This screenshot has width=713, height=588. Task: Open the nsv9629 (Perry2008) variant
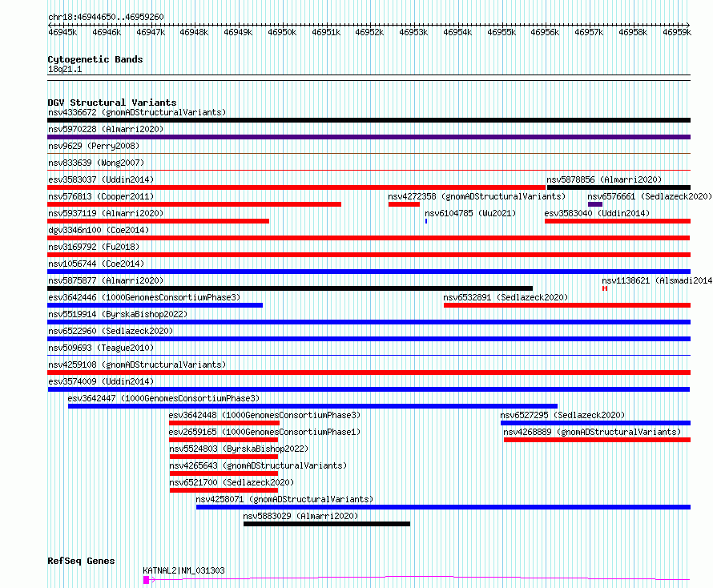94,146
